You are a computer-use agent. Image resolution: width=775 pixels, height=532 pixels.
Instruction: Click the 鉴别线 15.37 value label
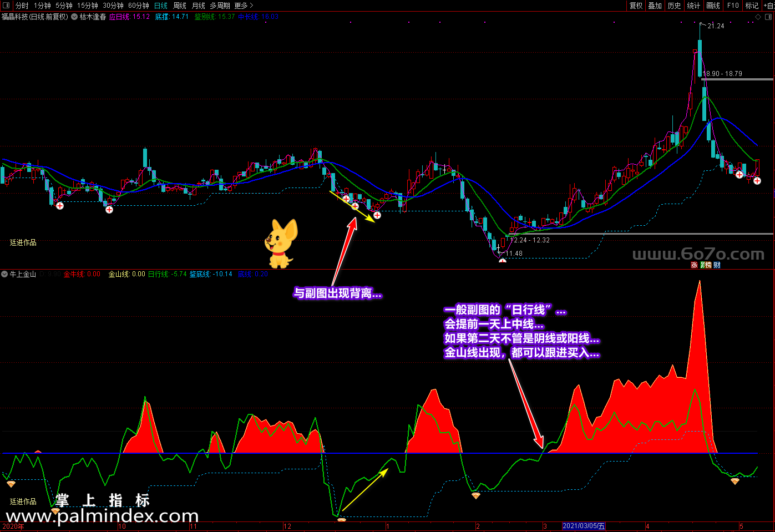click(x=215, y=17)
